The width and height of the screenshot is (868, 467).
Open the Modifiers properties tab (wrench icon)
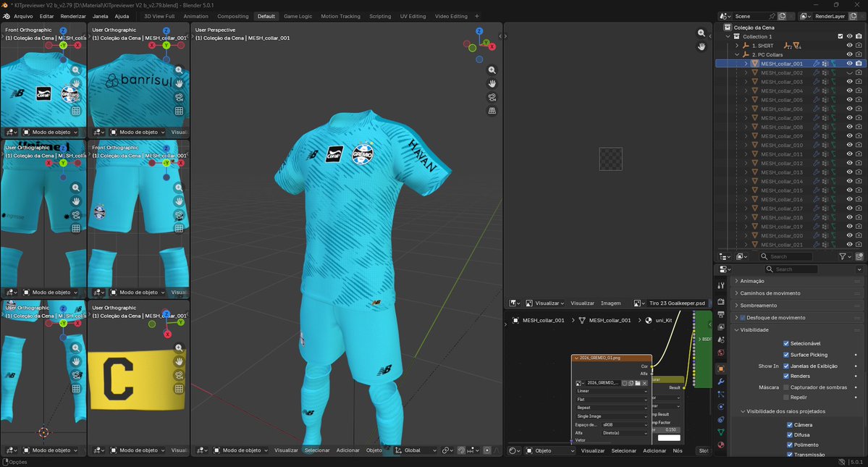721,382
